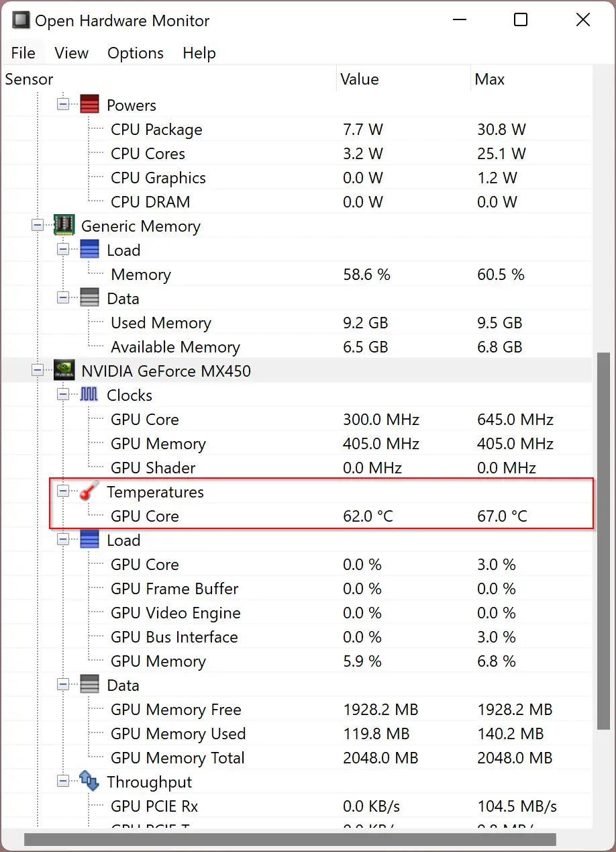
Task: Open the View menu
Action: click(x=71, y=53)
